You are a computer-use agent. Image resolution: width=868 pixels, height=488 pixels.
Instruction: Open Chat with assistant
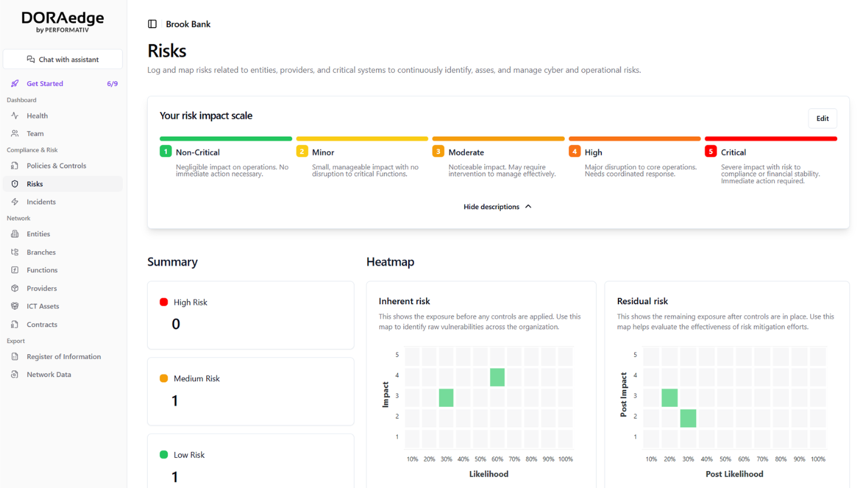(63, 58)
